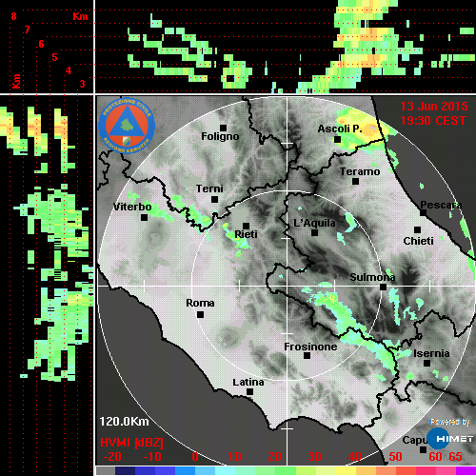
Task: Click the 5 km altitude label
Action: pyautogui.click(x=54, y=57)
